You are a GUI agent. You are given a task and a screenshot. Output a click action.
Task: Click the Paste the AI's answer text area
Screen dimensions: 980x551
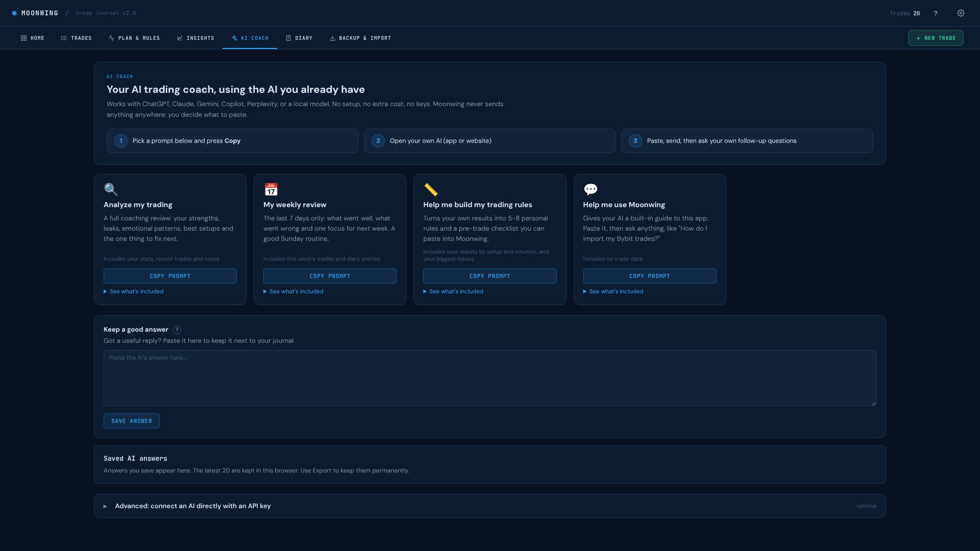coord(490,378)
